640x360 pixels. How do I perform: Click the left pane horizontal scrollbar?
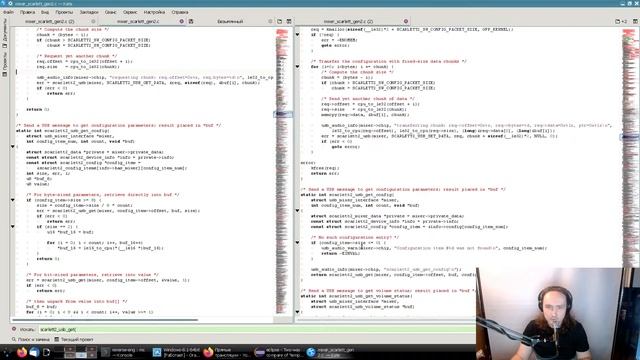click(x=105, y=320)
